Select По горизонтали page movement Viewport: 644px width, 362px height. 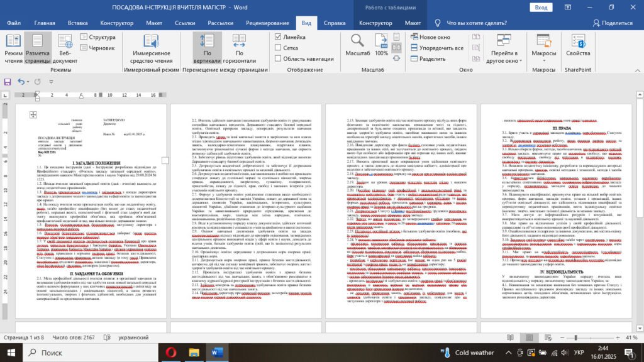click(239, 48)
